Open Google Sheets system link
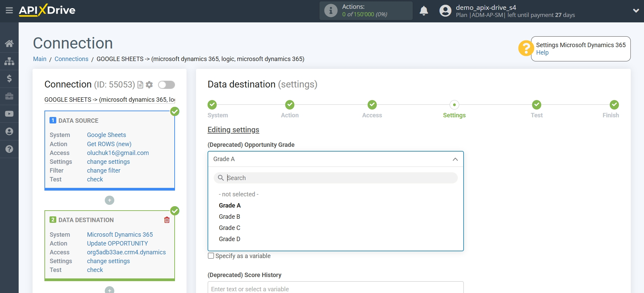The width and height of the screenshot is (644, 293). [x=106, y=135]
